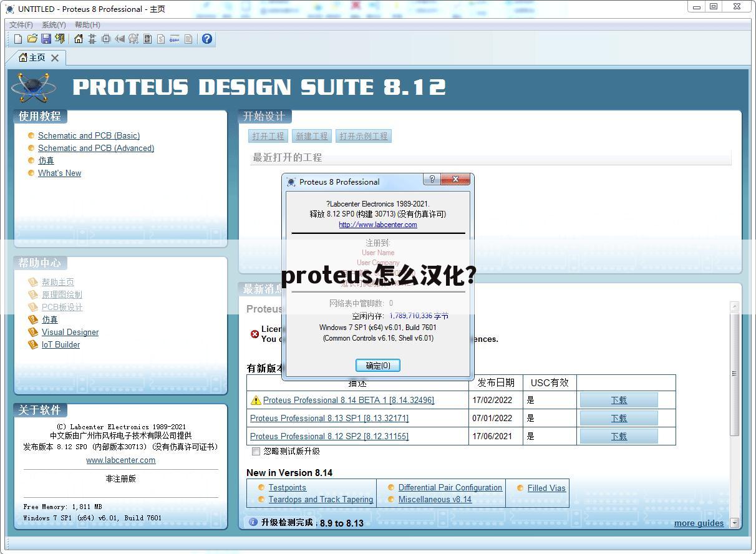Open the Schematic and PCB (Advanced) tutorial
Screen dimensions: 756x554
point(96,148)
